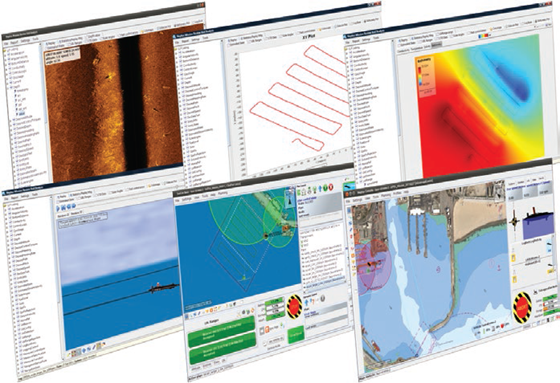Click the orange icon beside the square icon in the blue-map console

267,330
